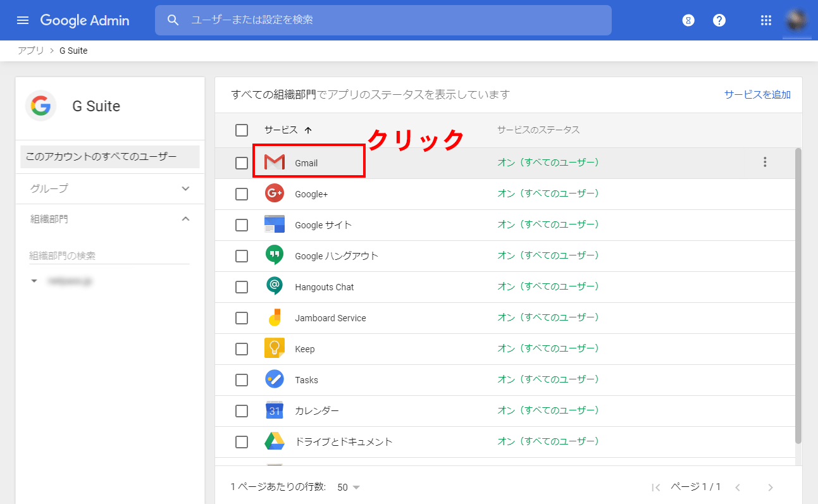Screen dimensions: 818x504
Task: Check the Jamboard Service row checkbox
Action: 242,317
